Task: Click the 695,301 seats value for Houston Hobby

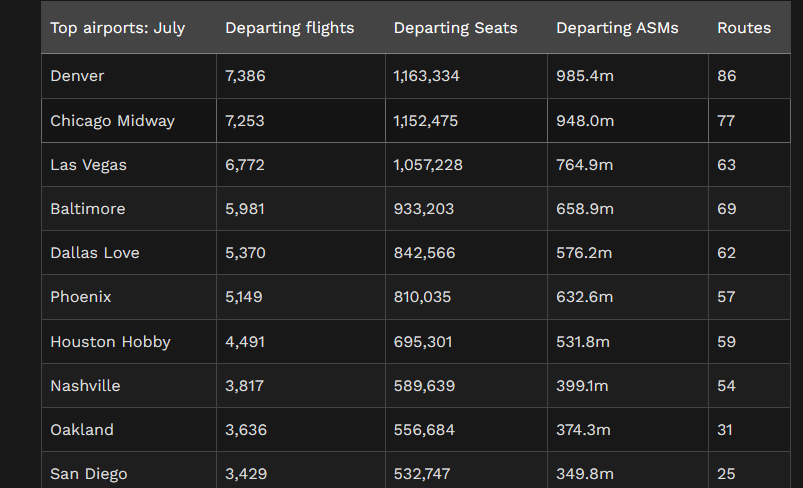Action: pyautogui.click(x=423, y=342)
